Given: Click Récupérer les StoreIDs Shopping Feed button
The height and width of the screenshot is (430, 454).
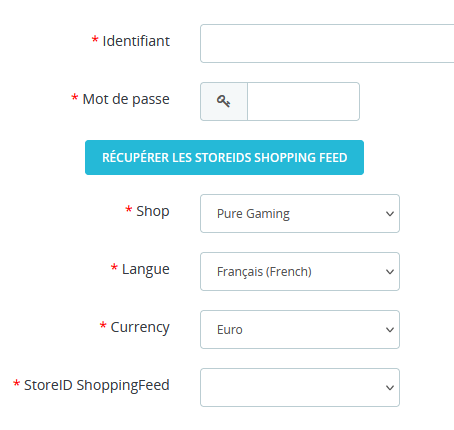Looking at the screenshot, I should tap(224, 157).
